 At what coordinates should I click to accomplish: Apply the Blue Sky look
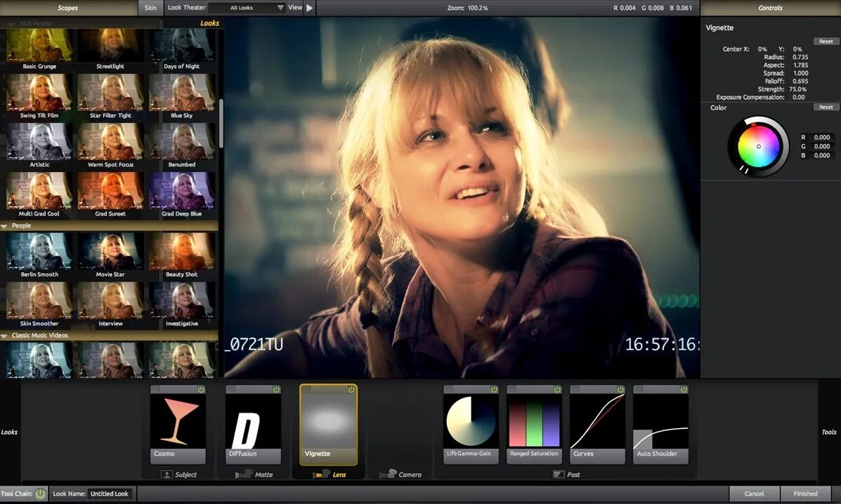[x=182, y=97]
